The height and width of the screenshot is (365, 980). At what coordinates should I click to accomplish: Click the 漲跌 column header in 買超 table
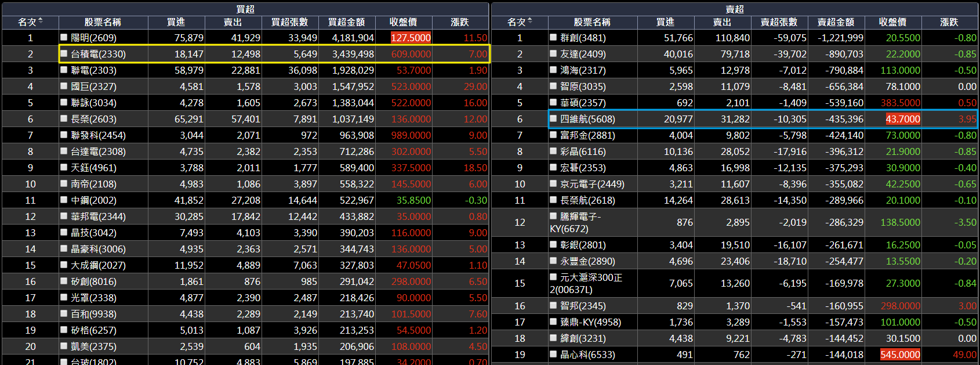460,22
